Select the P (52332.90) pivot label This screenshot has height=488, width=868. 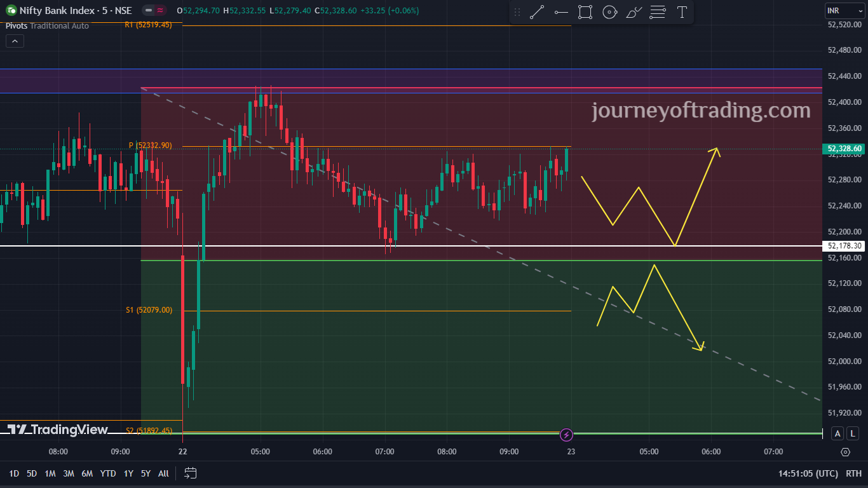150,146
